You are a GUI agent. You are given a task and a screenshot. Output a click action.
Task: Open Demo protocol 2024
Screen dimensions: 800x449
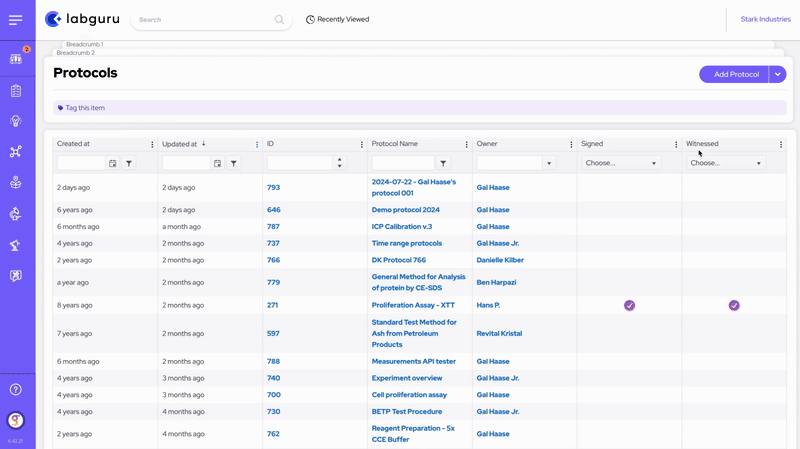[406, 210]
